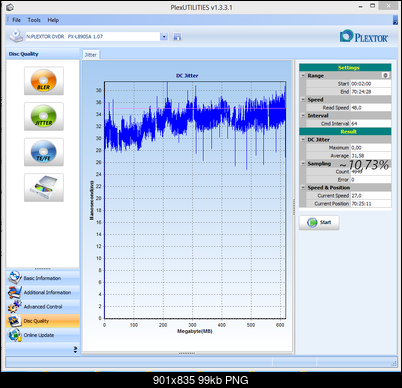The width and height of the screenshot is (402, 388).
Task: Click the Read Speed value field
Action: [x=371, y=108]
